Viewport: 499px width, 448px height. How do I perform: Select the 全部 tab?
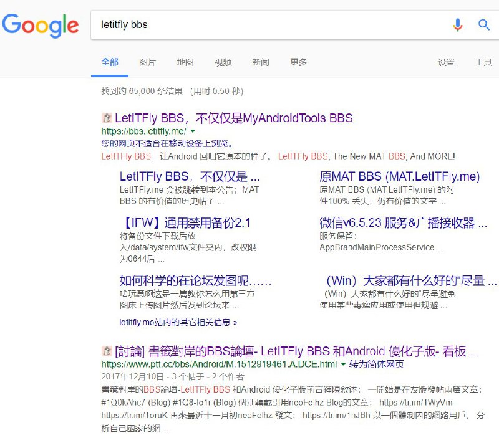click(x=110, y=62)
